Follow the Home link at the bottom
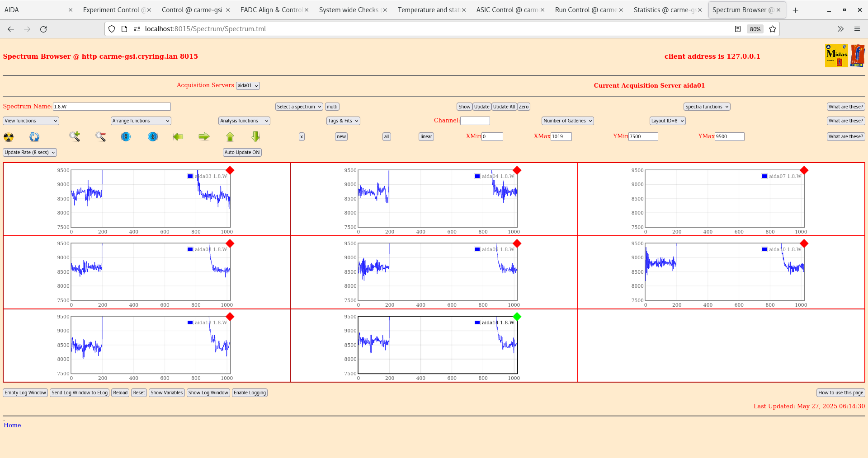868x458 pixels. point(12,425)
